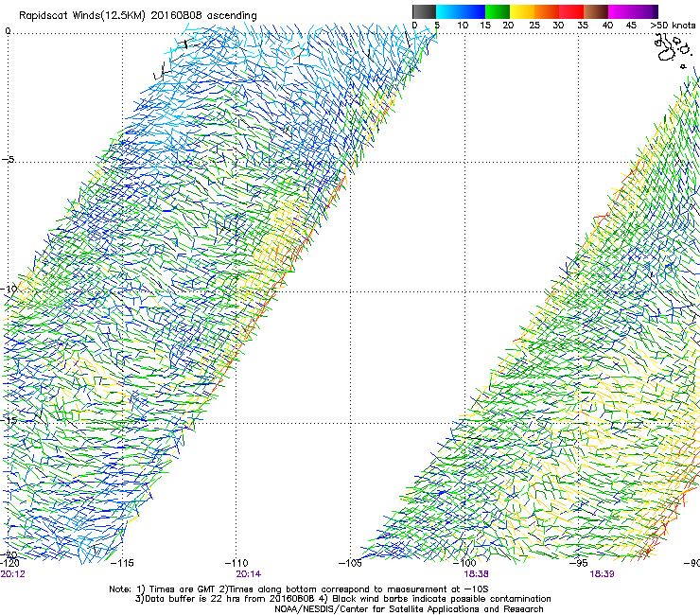Screen dimensions: 700x615
Task: Click the '-100' longitude axis label
Action: [x=464, y=563]
